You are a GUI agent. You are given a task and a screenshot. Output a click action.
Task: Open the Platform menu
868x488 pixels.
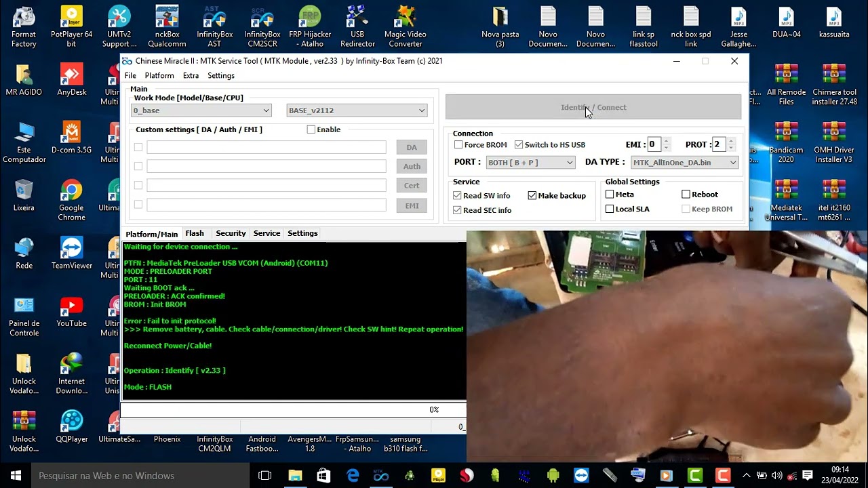pos(159,76)
